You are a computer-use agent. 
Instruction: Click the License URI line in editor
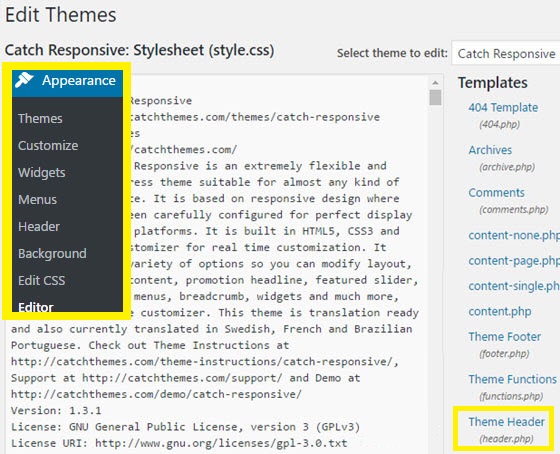(179, 443)
